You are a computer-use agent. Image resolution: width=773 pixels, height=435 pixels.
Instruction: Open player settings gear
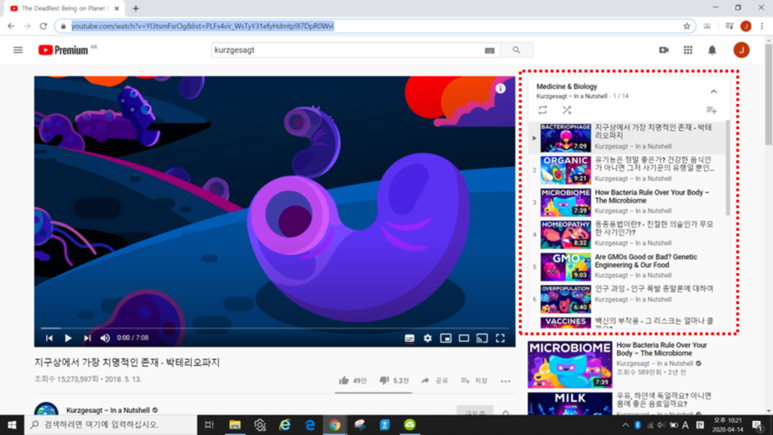(x=427, y=338)
